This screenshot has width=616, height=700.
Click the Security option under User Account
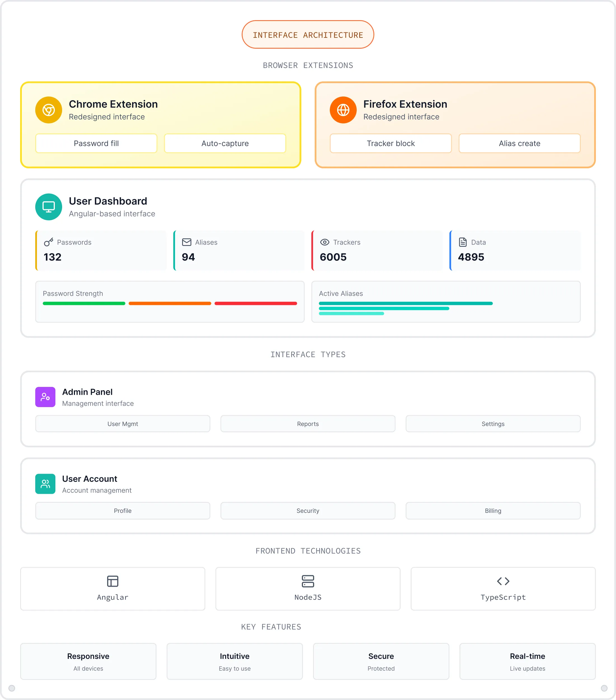[x=307, y=511]
